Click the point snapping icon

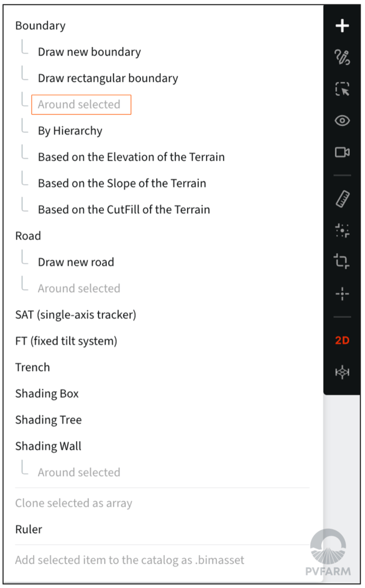[x=342, y=230]
